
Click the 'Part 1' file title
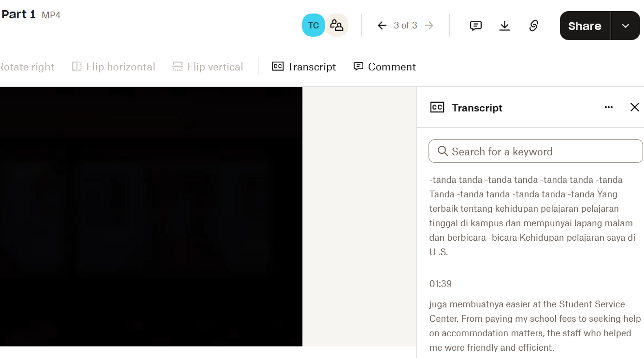point(18,14)
